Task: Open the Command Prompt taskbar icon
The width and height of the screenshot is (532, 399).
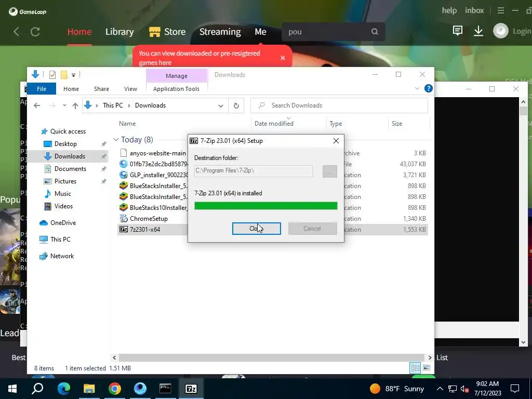Action: (x=165, y=389)
